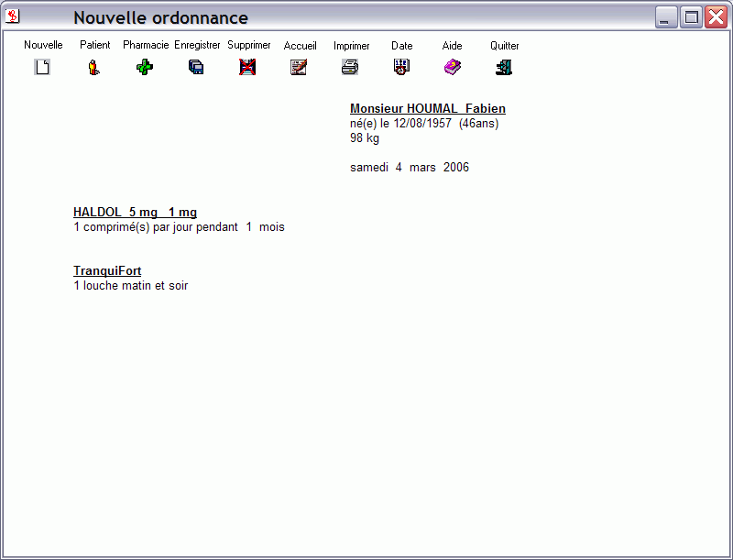Click the date samedi 4 mars 2006

[409, 167]
